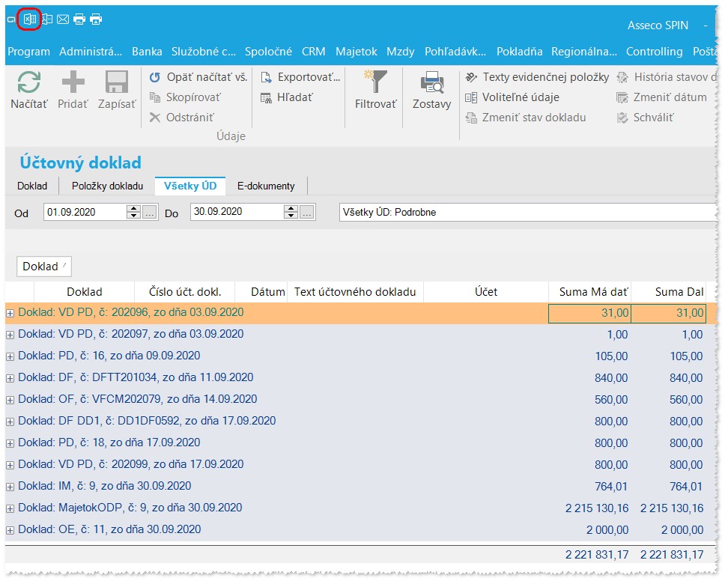
Task: Switch to the Doklad tab
Action: pyautogui.click(x=32, y=186)
